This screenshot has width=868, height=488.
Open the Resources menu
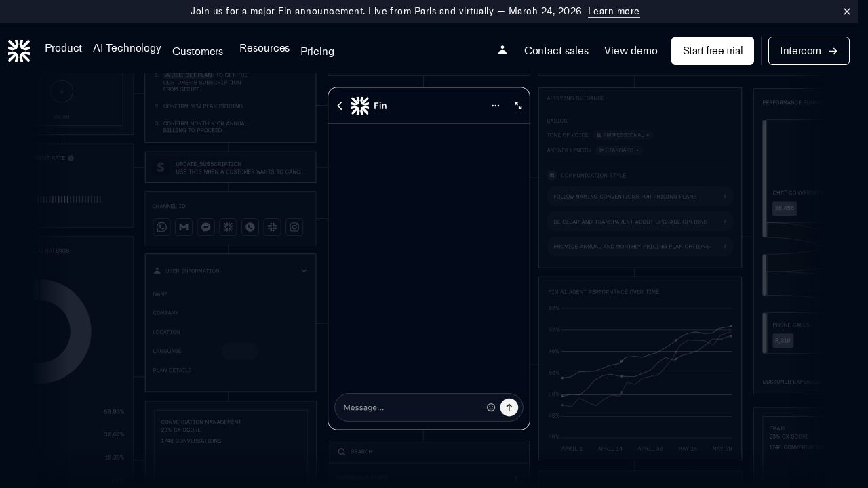264,48
